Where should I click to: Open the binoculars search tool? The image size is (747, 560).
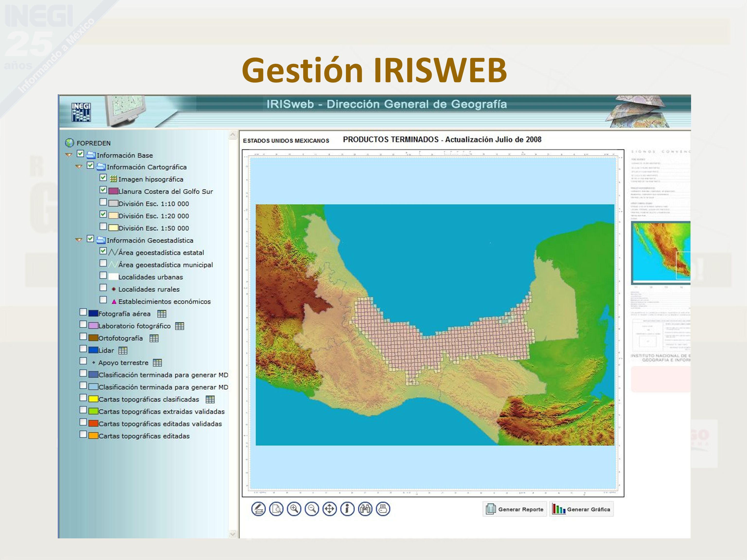365,509
